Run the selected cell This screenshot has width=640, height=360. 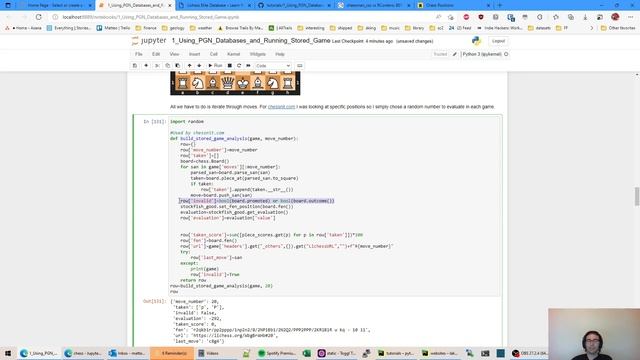(215, 66)
